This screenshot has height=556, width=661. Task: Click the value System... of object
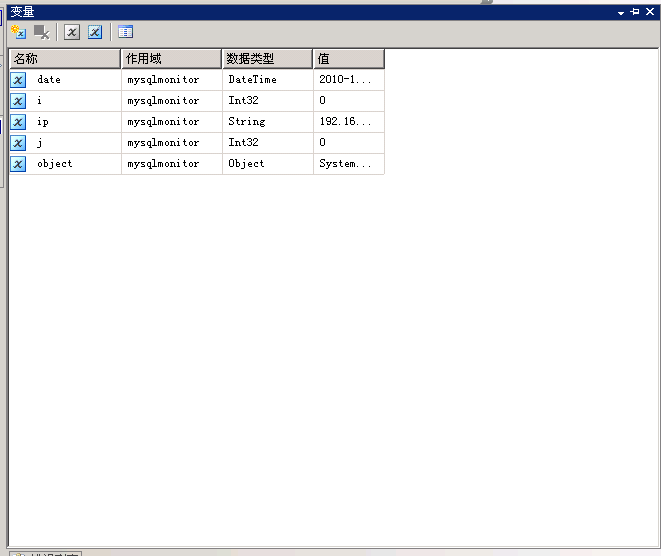[349, 164]
